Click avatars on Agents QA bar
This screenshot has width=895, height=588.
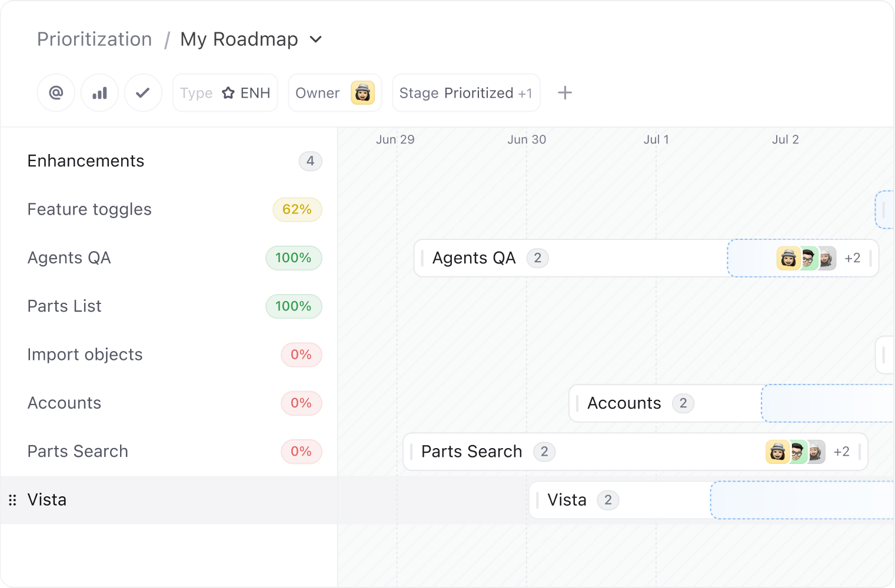806,258
